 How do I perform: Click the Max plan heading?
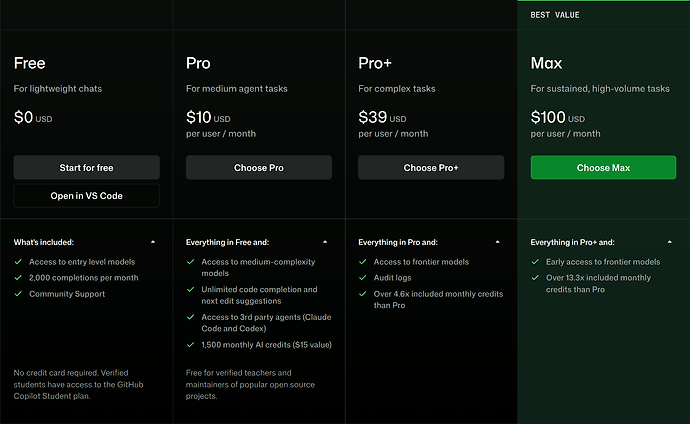(546, 63)
